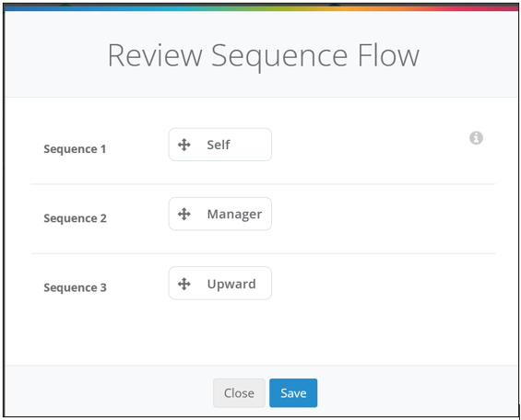Click the footer bar left of Close

pos(110,391)
